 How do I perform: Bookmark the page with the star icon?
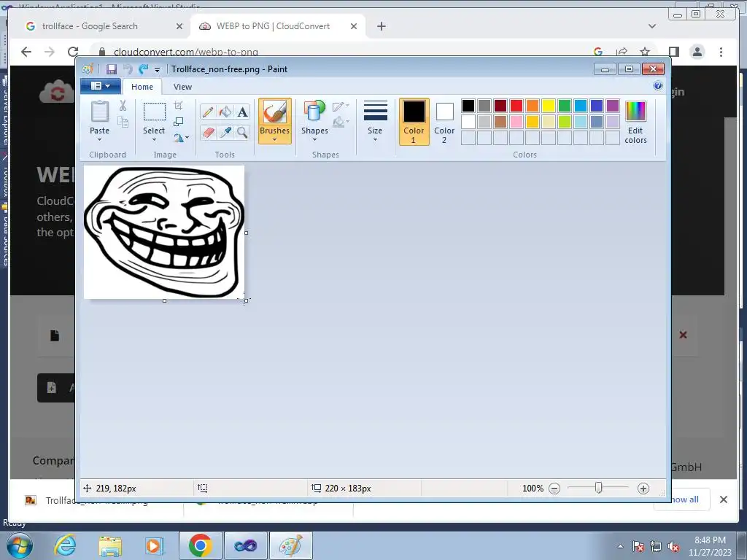(645, 52)
